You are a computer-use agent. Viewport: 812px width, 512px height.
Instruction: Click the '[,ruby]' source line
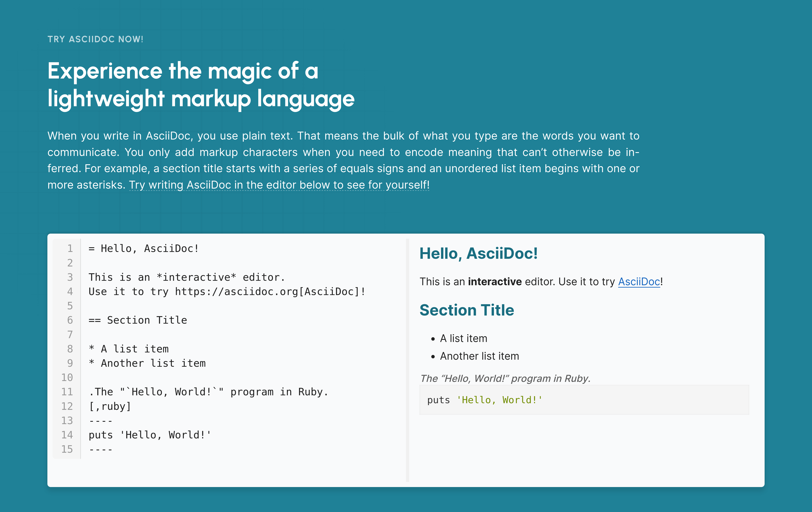click(110, 406)
